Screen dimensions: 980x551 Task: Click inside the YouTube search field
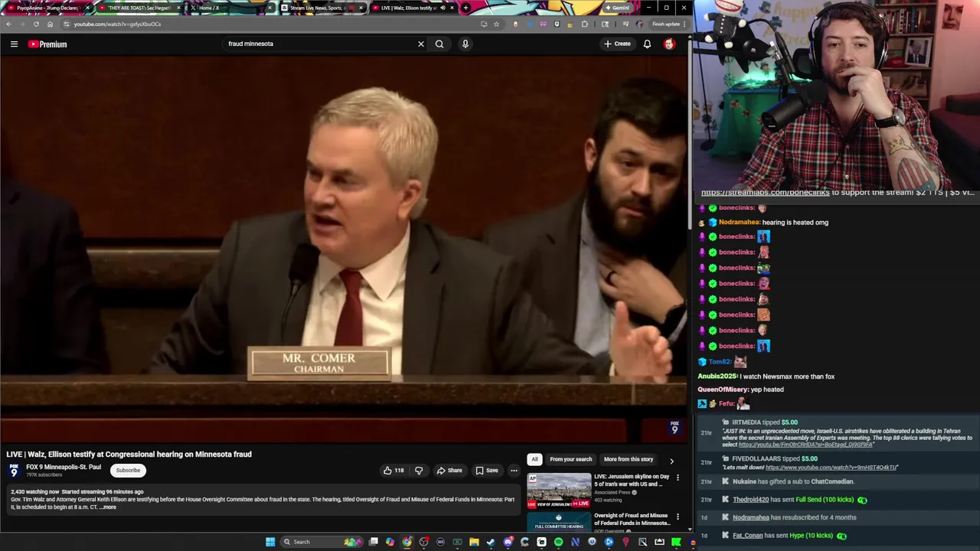click(x=320, y=44)
